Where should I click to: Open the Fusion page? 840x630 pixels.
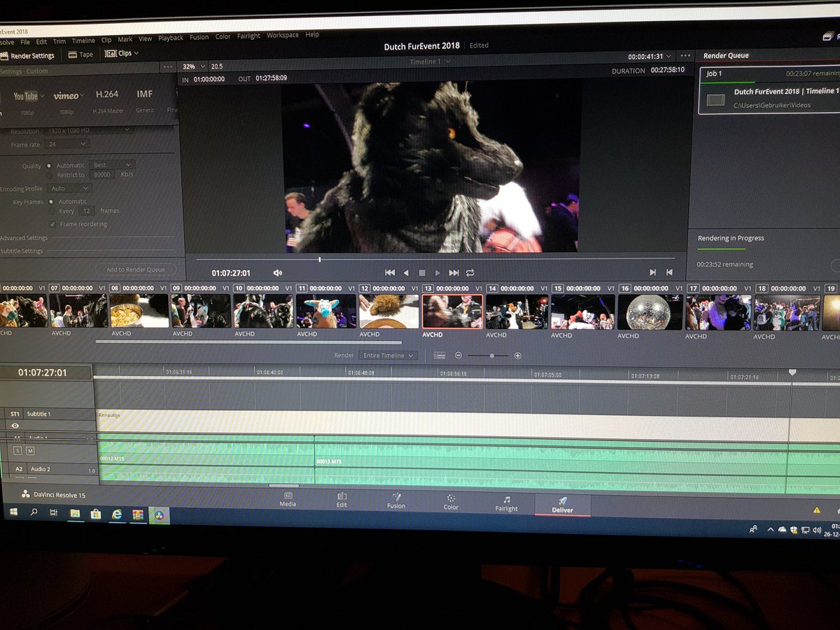pyautogui.click(x=396, y=500)
